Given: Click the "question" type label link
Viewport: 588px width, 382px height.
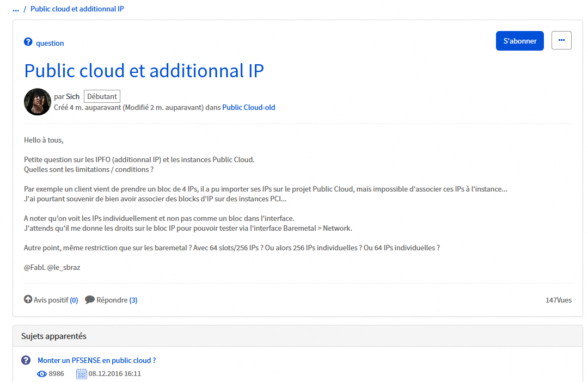Looking at the screenshot, I should coord(50,43).
